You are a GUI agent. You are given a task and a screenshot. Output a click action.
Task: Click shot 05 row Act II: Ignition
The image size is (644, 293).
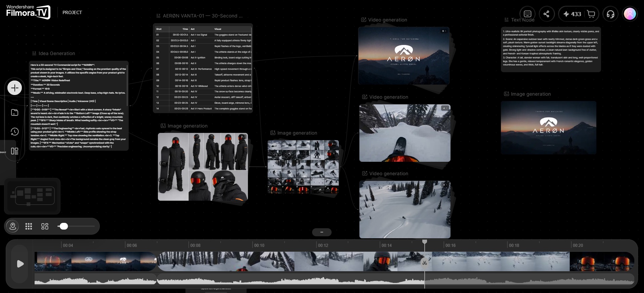click(203, 58)
